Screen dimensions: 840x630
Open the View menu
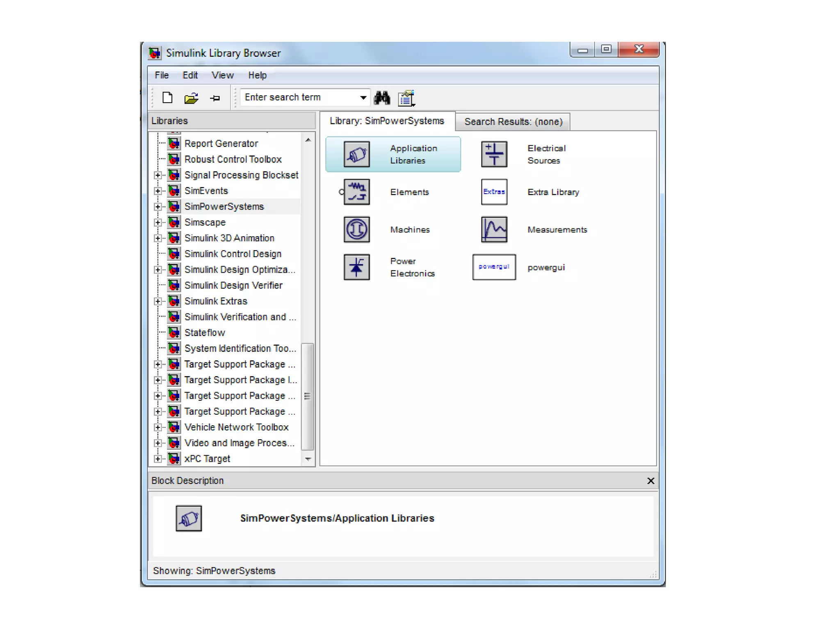pyautogui.click(x=222, y=75)
